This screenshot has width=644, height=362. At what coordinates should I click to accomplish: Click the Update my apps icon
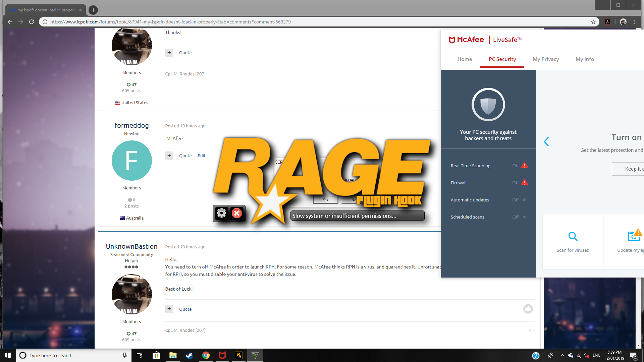634,236
